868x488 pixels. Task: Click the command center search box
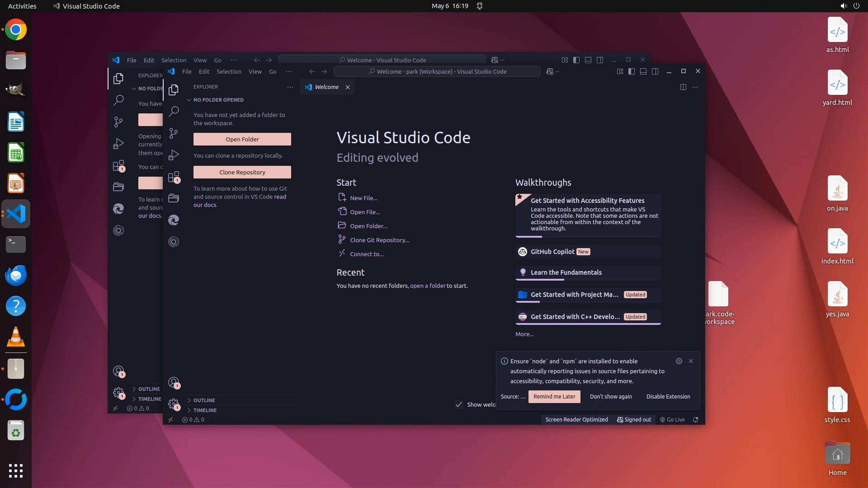tap(437, 71)
